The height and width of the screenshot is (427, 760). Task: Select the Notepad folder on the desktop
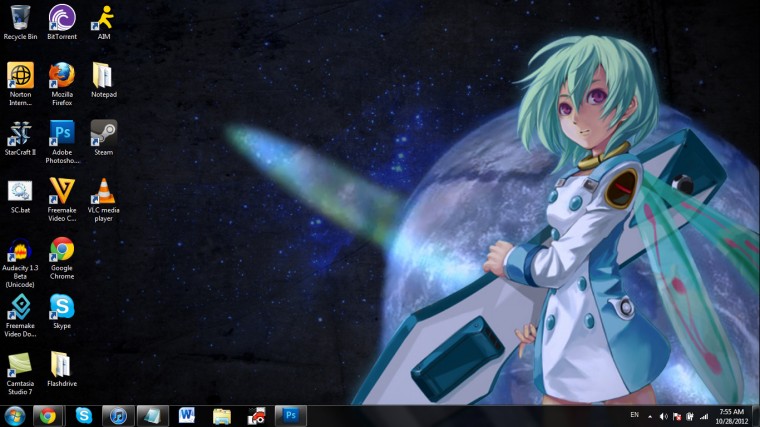pos(104,80)
